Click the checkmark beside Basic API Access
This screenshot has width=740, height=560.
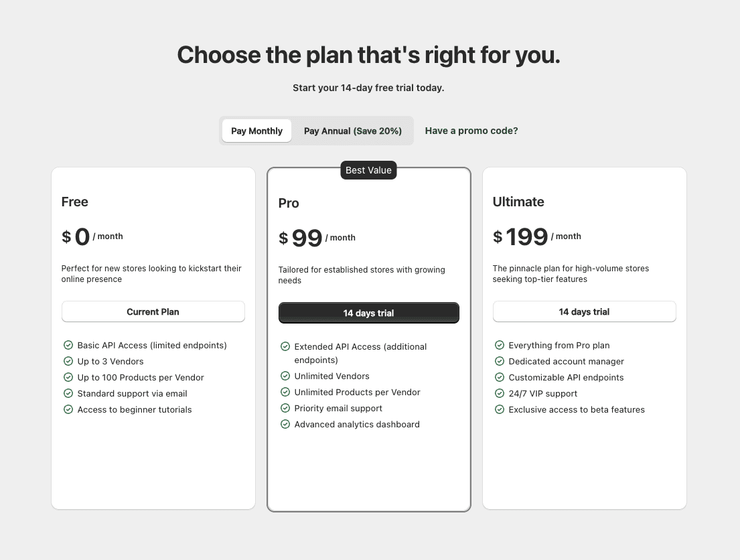(x=68, y=345)
